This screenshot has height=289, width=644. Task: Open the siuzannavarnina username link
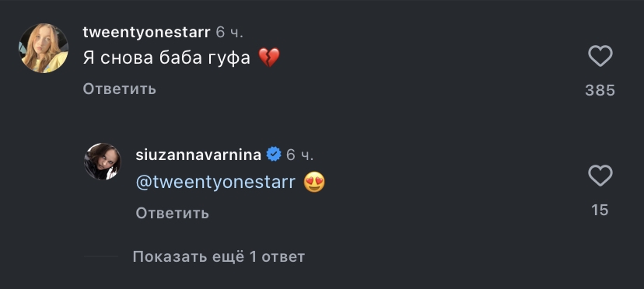[198, 155]
